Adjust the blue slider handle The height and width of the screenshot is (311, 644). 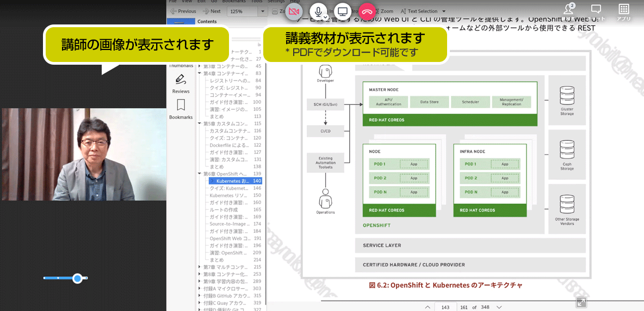[77, 278]
